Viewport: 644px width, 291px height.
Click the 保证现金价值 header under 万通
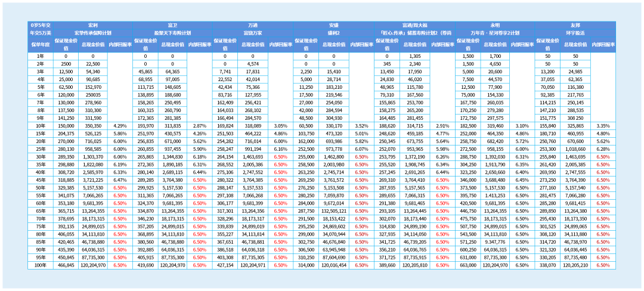[225, 44]
